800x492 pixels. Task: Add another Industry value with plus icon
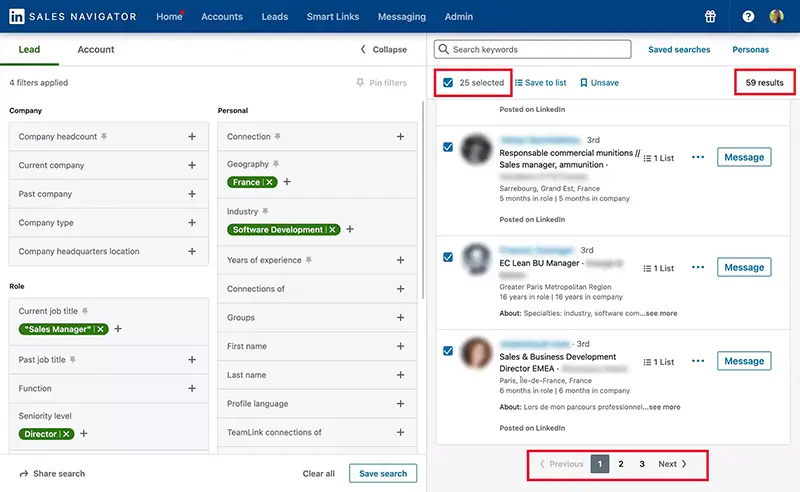pos(350,229)
